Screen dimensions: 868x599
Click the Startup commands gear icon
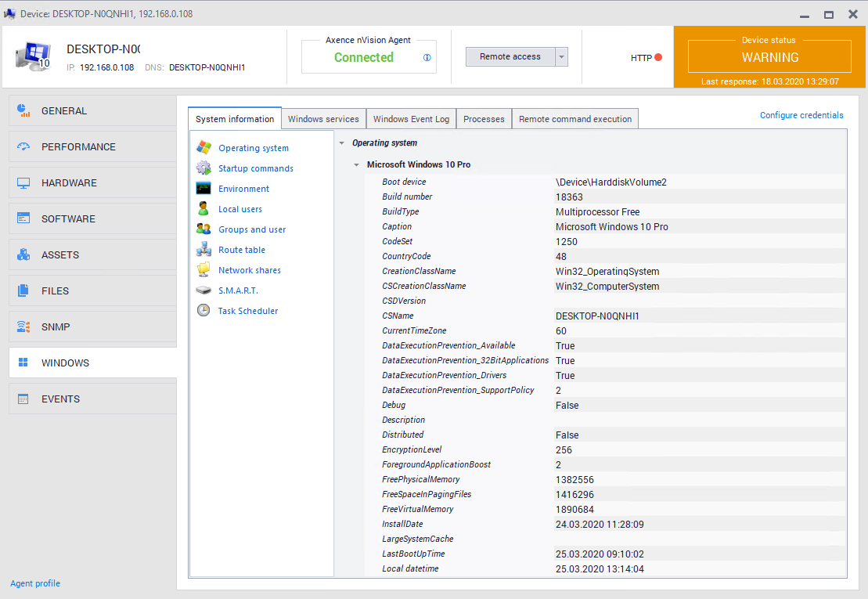(203, 168)
